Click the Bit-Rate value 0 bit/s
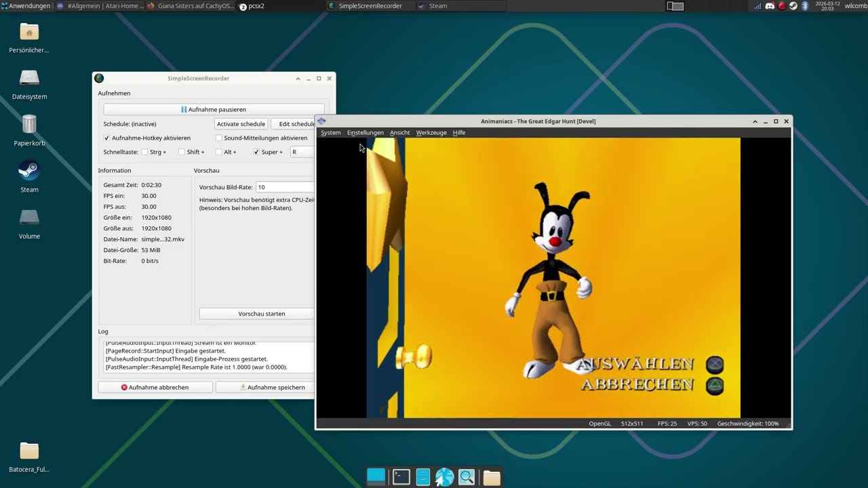The width and height of the screenshot is (868, 488). pyautogui.click(x=150, y=261)
